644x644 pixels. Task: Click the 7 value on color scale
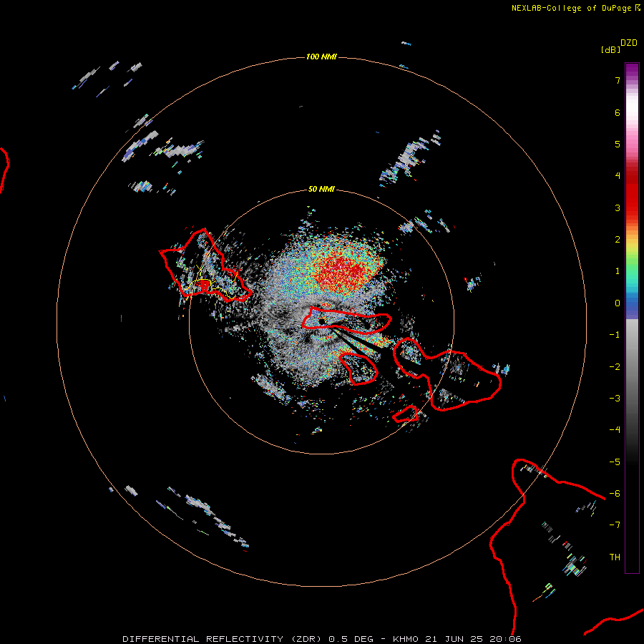tap(618, 80)
